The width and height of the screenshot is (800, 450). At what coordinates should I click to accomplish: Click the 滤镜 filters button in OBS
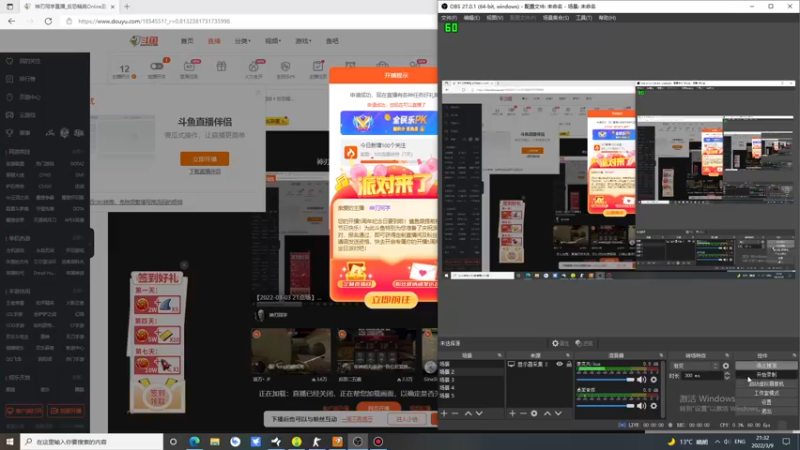point(584,343)
